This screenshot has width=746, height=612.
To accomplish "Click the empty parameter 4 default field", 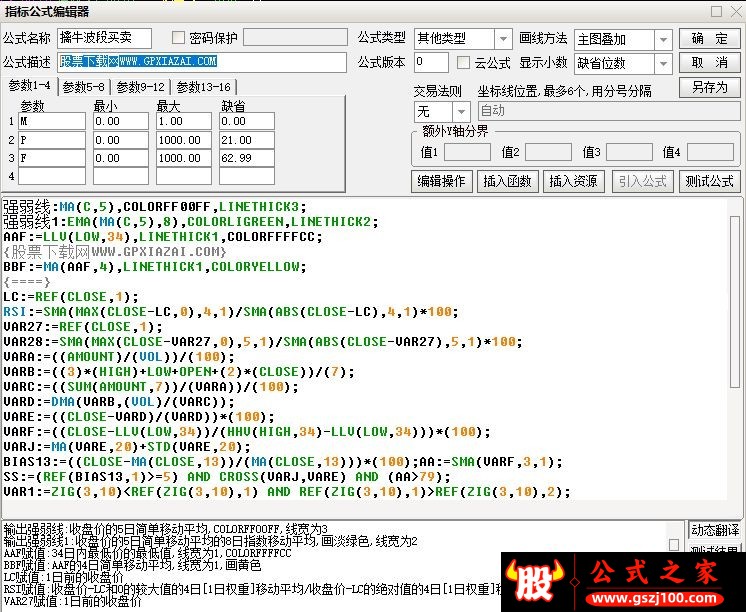I will tap(246, 176).
